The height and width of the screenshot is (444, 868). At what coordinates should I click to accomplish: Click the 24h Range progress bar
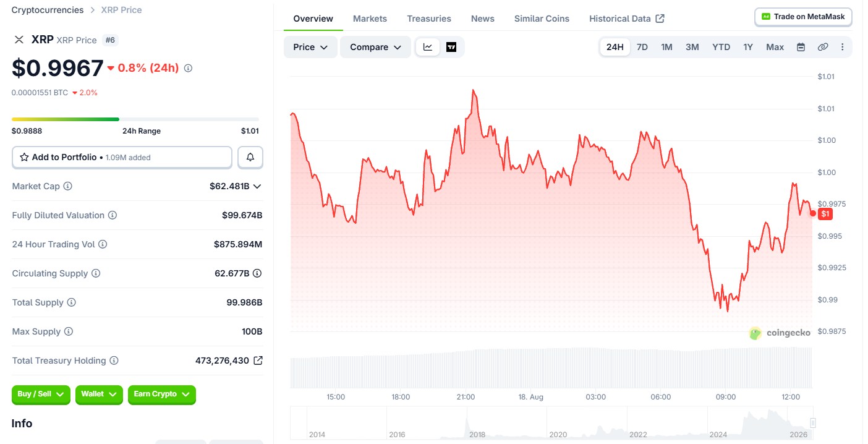point(135,119)
